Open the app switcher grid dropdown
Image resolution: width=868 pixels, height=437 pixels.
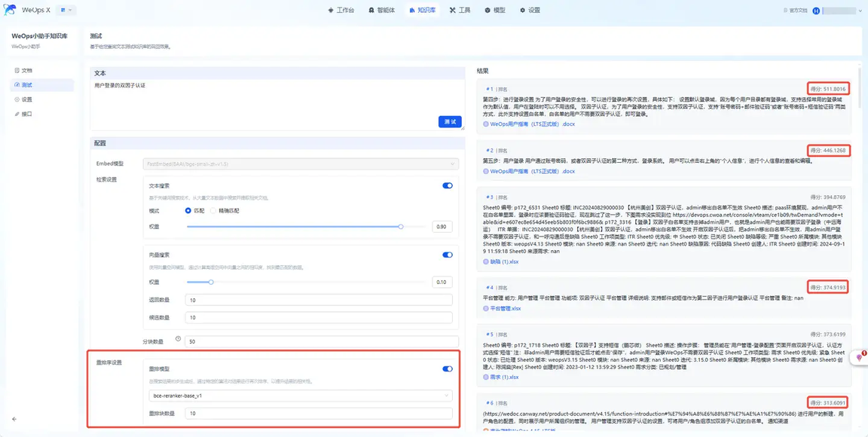pos(66,10)
